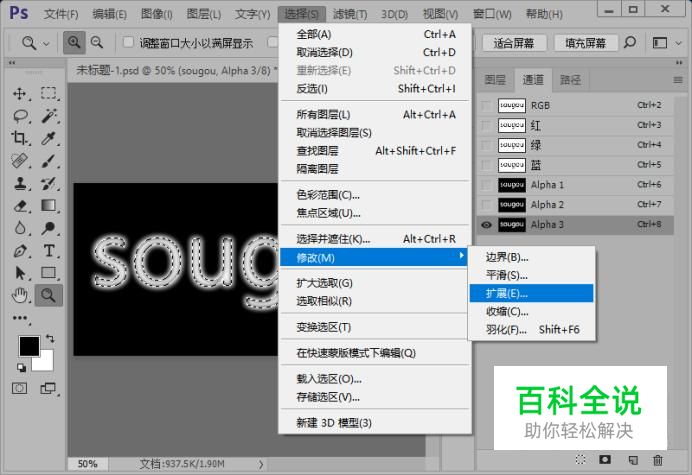
Task: Enable resize windows to fit checkbox
Action: tap(128, 42)
